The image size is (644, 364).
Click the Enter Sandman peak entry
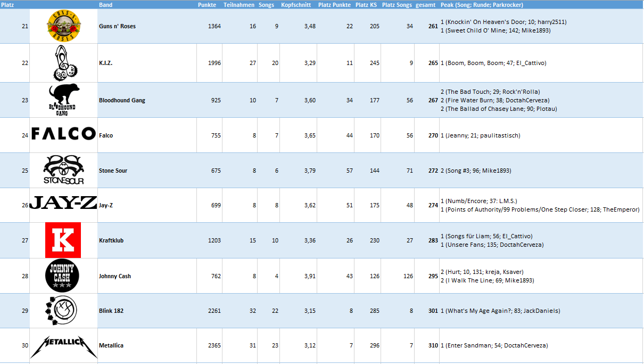tap(494, 345)
